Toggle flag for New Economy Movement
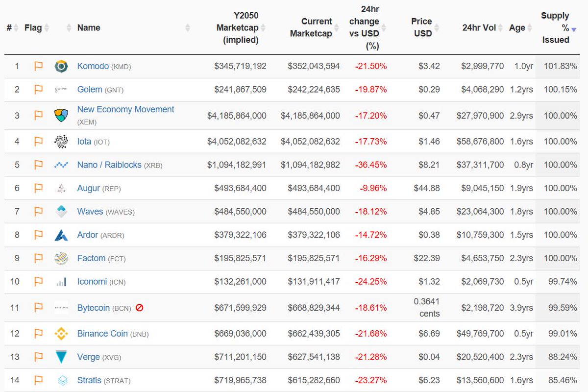This screenshot has height=392, width=588. point(38,116)
